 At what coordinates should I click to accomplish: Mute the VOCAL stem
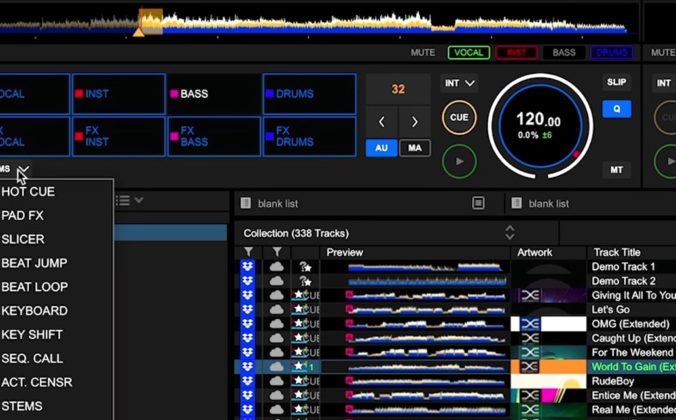pos(469,53)
